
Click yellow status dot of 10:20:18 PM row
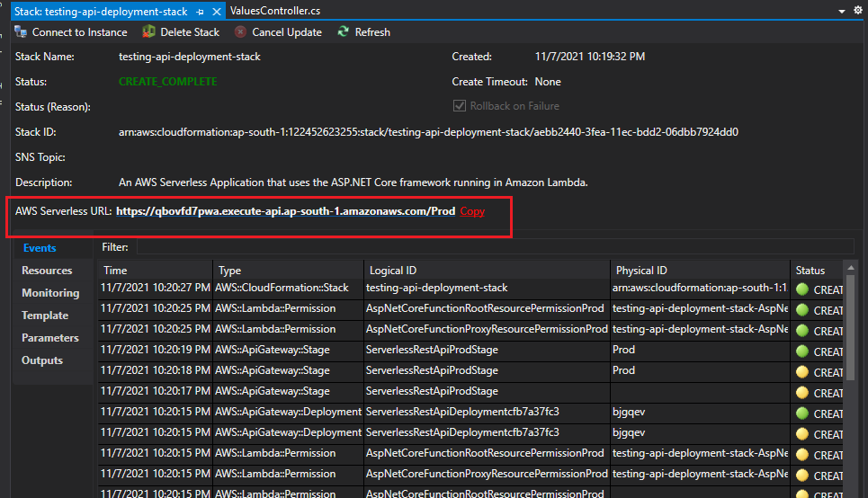(x=802, y=372)
